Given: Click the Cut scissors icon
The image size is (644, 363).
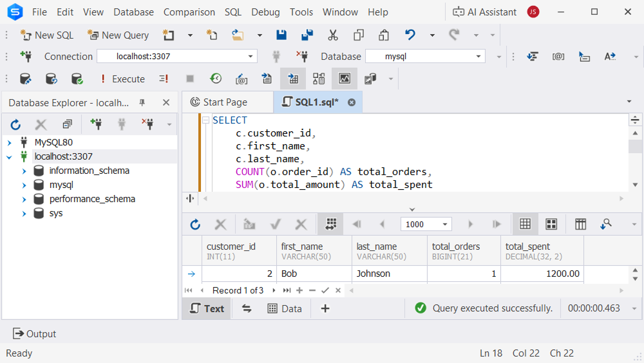Looking at the screenshot, I should [333, 35].
